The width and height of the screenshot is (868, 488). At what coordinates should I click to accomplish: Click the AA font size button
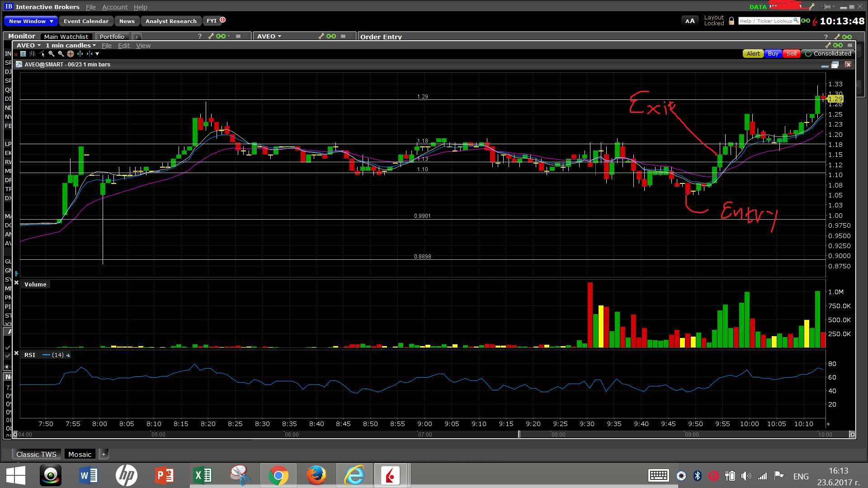(690, 21)
